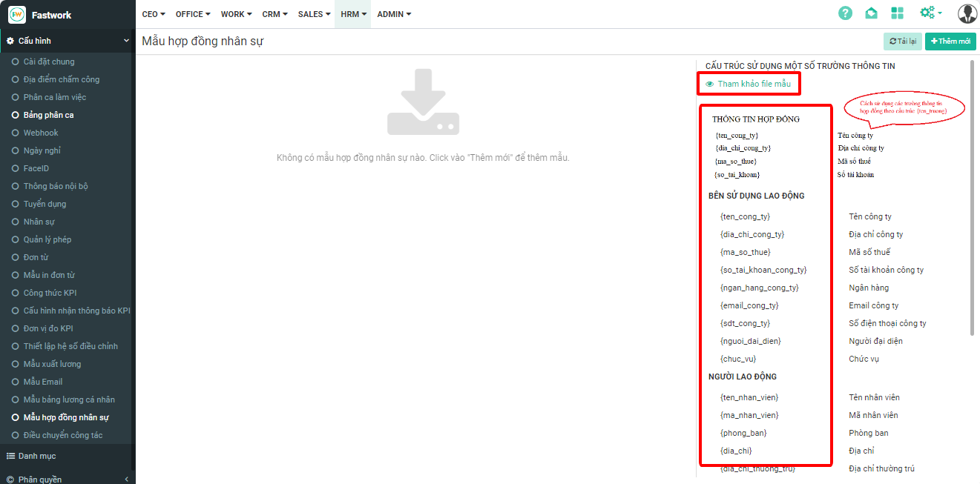Select Mẫu Email in the sidebar

pos(43,382)
